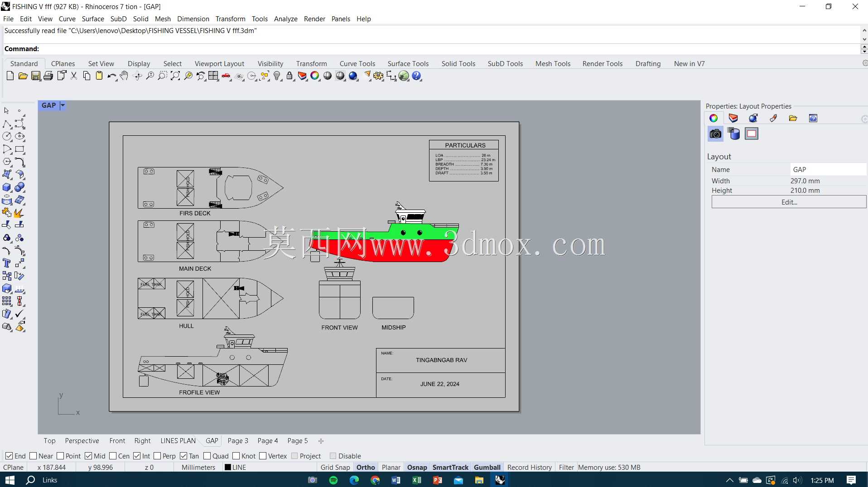This screenshot has width=868, height=487.
Task: Click the camera View properties icon
Action: click(715, 134)
